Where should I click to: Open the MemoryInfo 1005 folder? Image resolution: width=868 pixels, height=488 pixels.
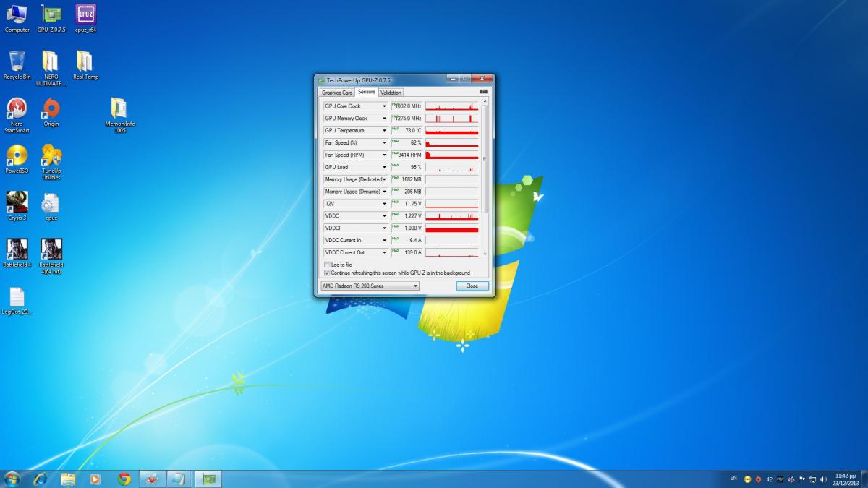pyautogui.click(x=119, y=116)
